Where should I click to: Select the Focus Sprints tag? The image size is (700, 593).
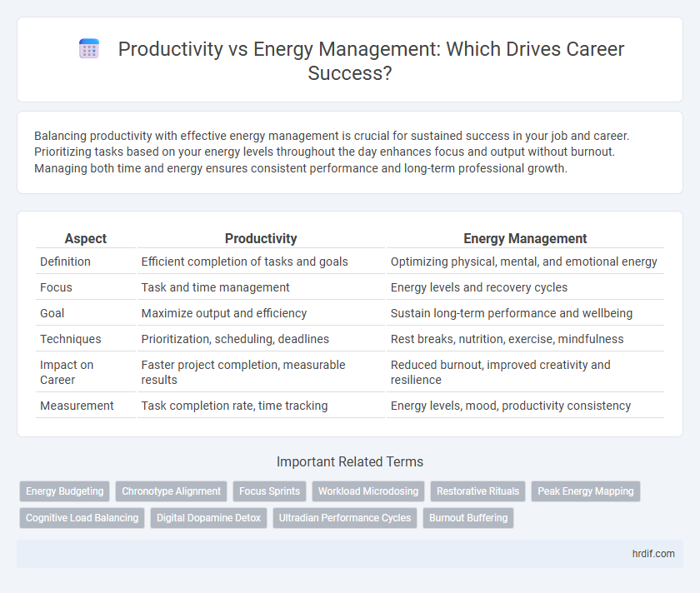pos(270,491)
